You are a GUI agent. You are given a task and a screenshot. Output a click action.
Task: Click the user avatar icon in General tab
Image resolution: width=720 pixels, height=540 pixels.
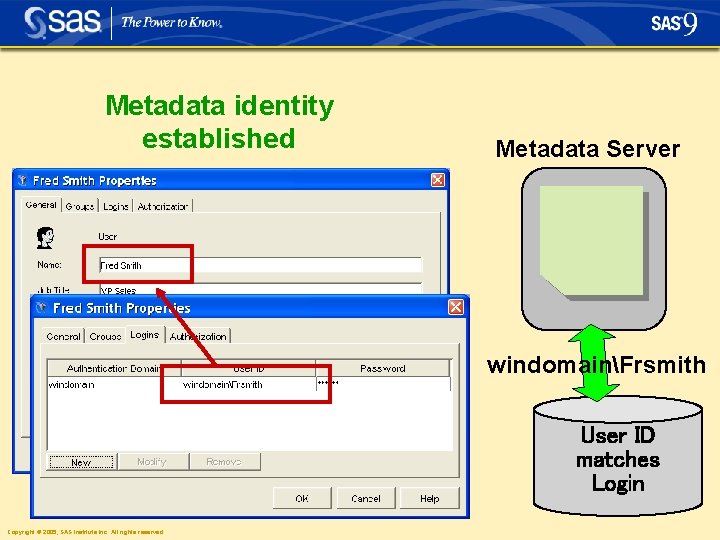[x=45, y=237]
